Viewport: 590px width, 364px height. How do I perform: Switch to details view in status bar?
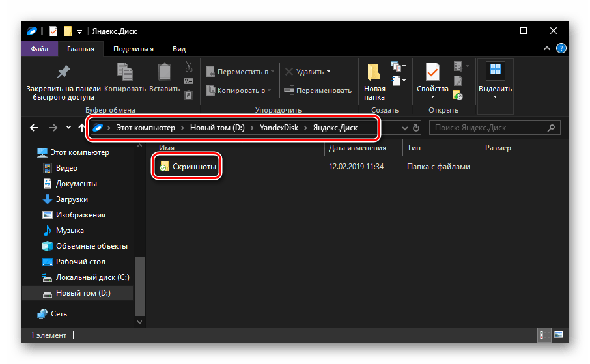point(543,335)
